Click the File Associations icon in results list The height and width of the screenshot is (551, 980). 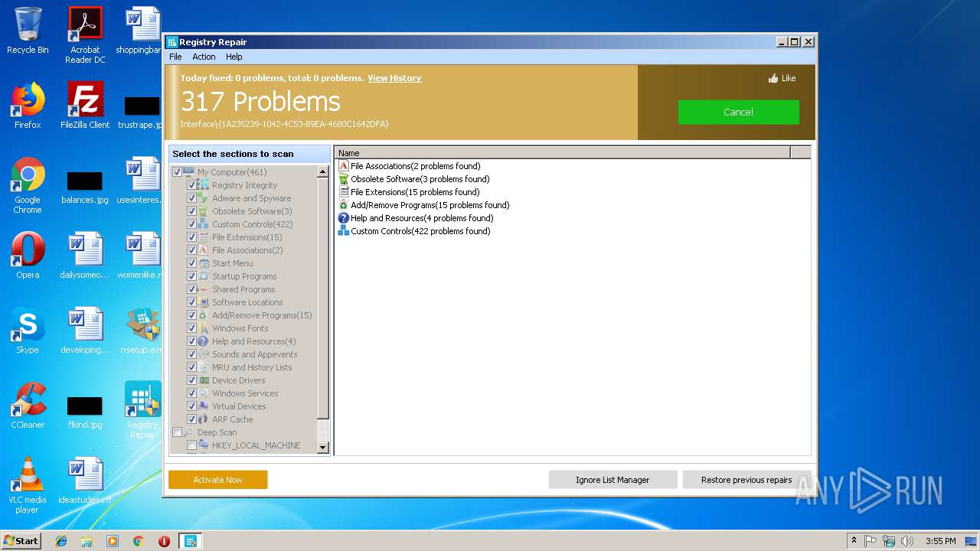344,166
